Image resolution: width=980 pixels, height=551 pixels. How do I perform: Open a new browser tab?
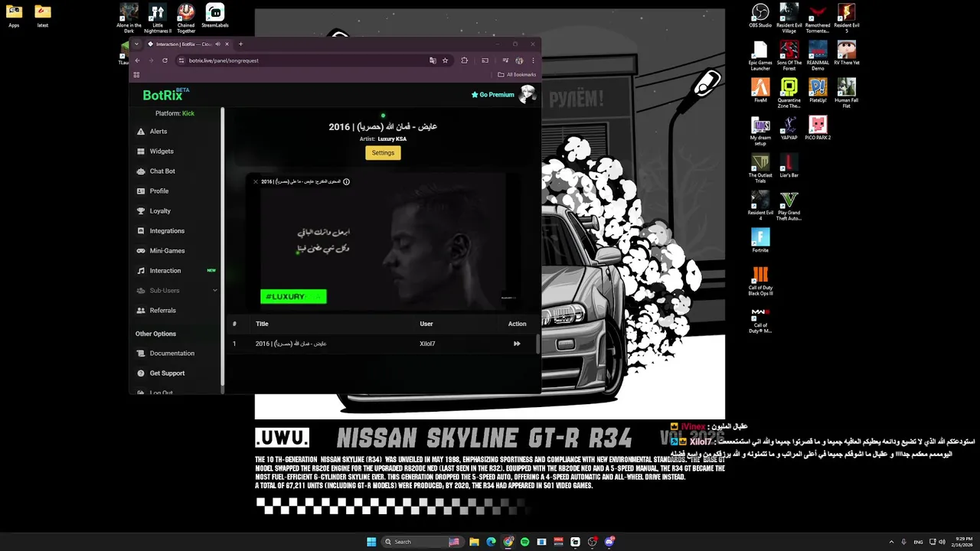pos(240,44)
